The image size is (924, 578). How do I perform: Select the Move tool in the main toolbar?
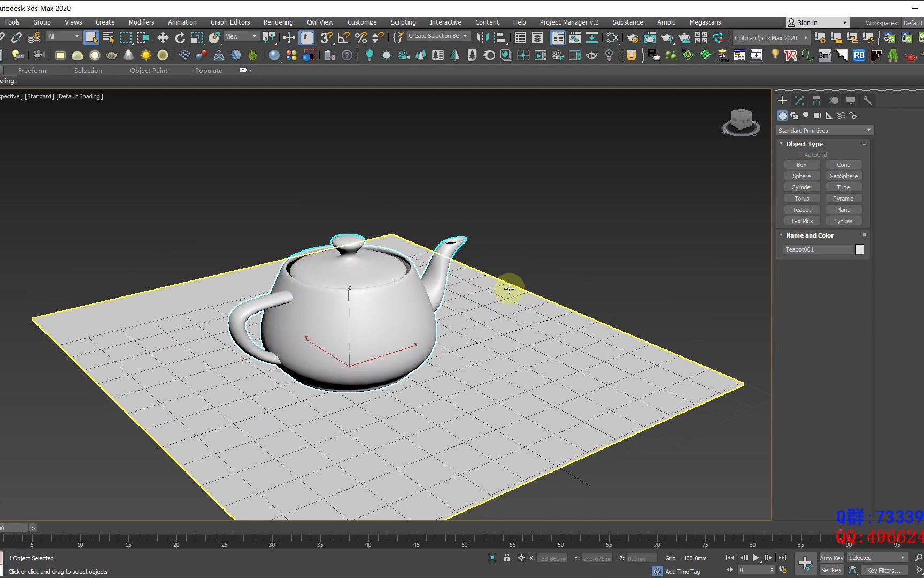163,37
